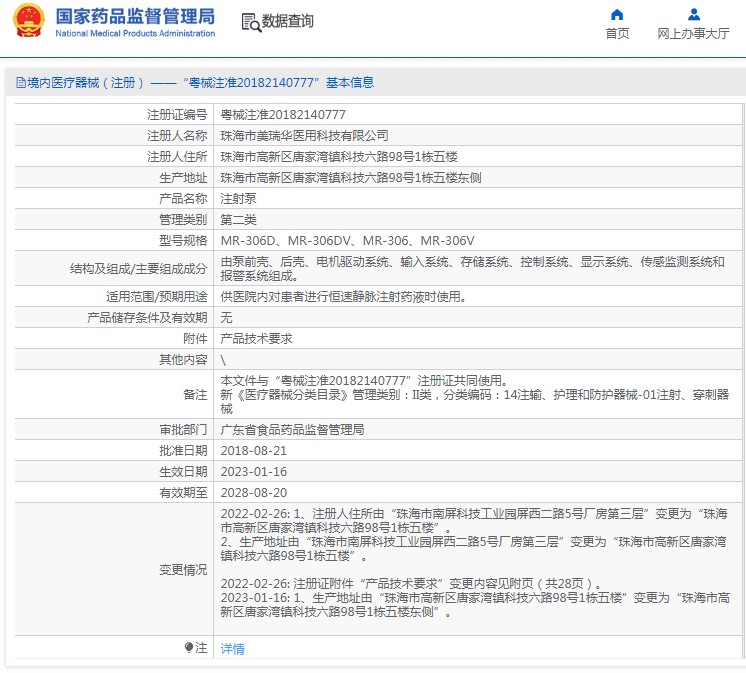Click the 附件 label
Image resolution: width=746 pixels, height=673 pixels.
click(195, 339)
